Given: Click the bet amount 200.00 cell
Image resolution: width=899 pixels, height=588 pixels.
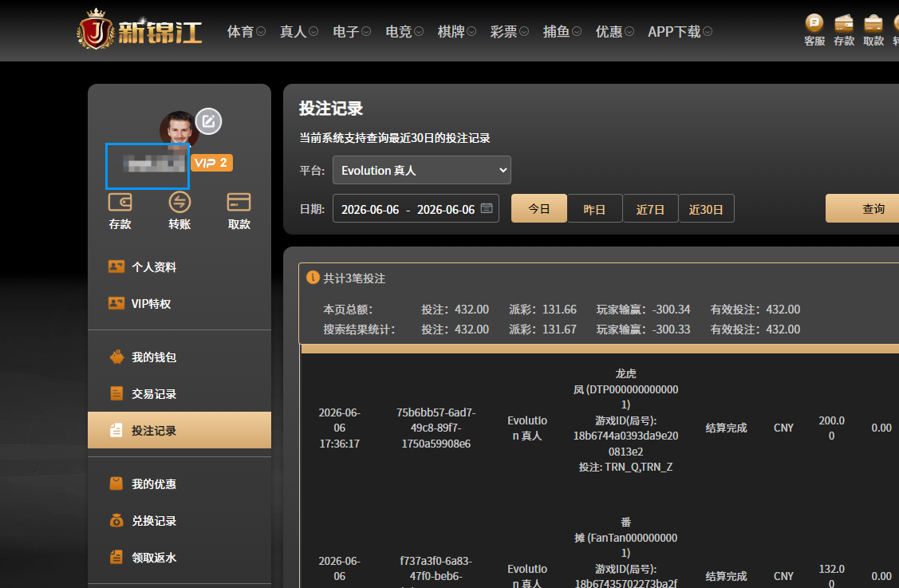Looking at the screenshot, I should coord(831,428).
